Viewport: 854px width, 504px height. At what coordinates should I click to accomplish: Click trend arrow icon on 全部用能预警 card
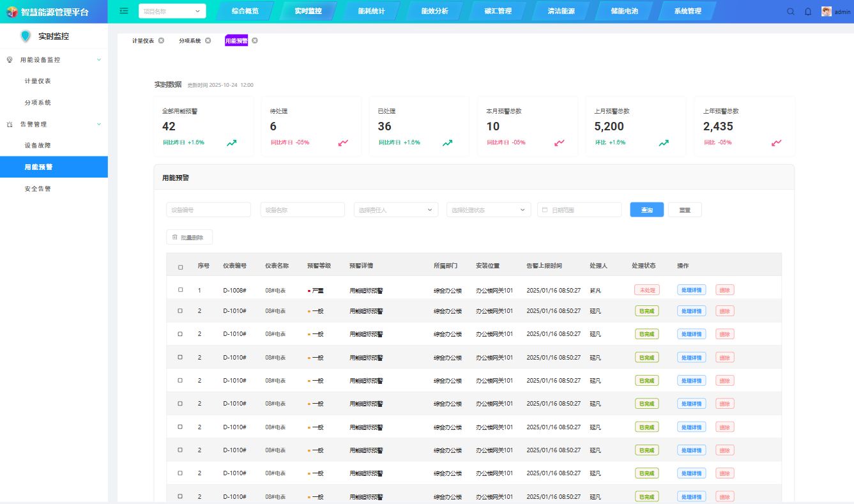[231, 143]
